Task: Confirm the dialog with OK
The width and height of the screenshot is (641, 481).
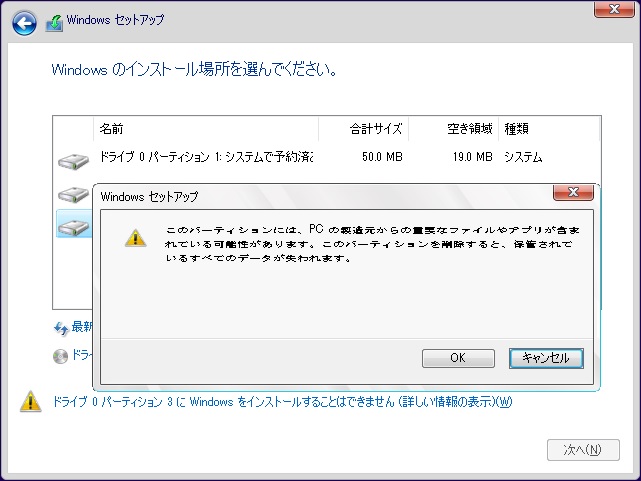Action: (x=458, y=358)
